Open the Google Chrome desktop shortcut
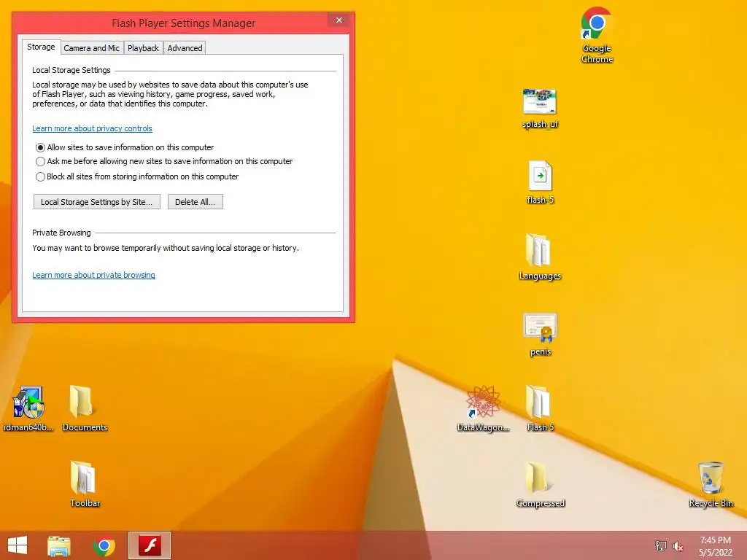This screenshot has width=747, height=560. (597, 35)
